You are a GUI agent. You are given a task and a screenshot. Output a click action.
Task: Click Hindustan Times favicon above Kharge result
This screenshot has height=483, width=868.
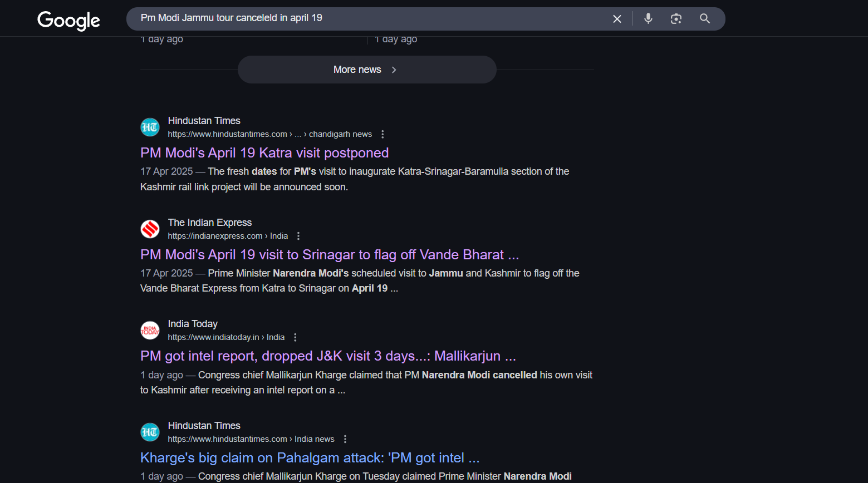pyautogui.click(x=150, y=432)
